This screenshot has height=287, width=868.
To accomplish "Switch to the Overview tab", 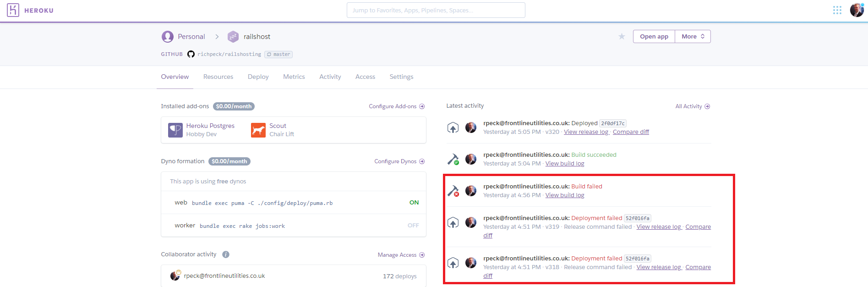I will pyautogui.click(x=175, y=77).
